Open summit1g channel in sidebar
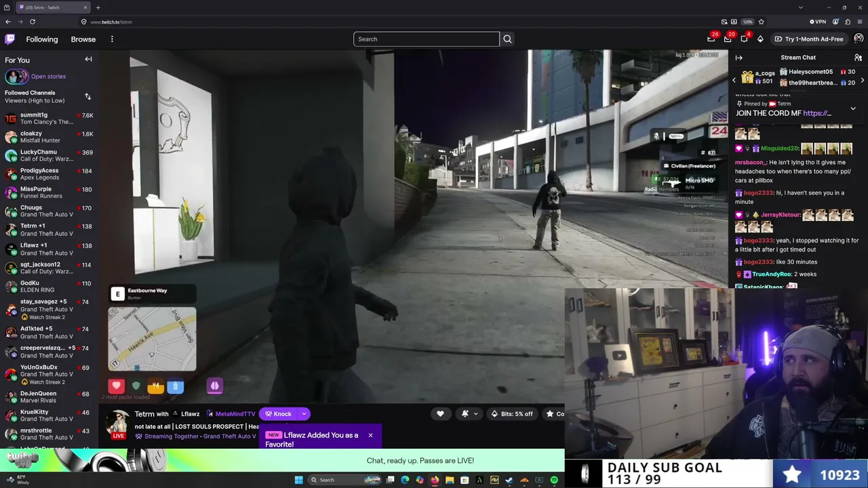 point(49,119)
